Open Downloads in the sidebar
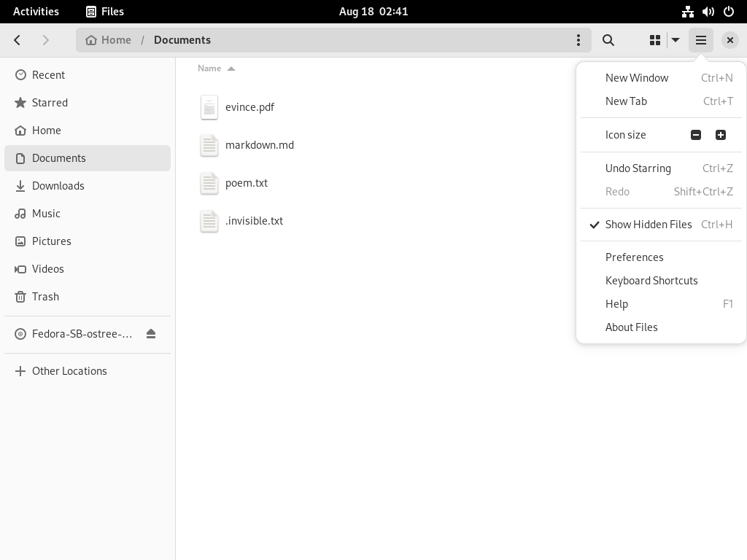 (88, 186)
